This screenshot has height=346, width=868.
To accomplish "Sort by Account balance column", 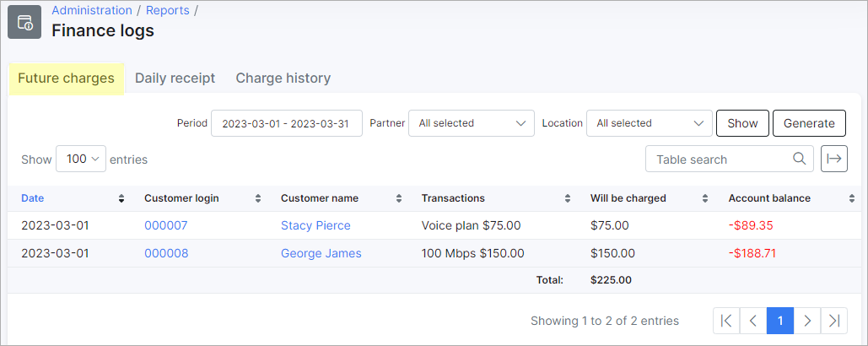I will (x=851, y=198).
